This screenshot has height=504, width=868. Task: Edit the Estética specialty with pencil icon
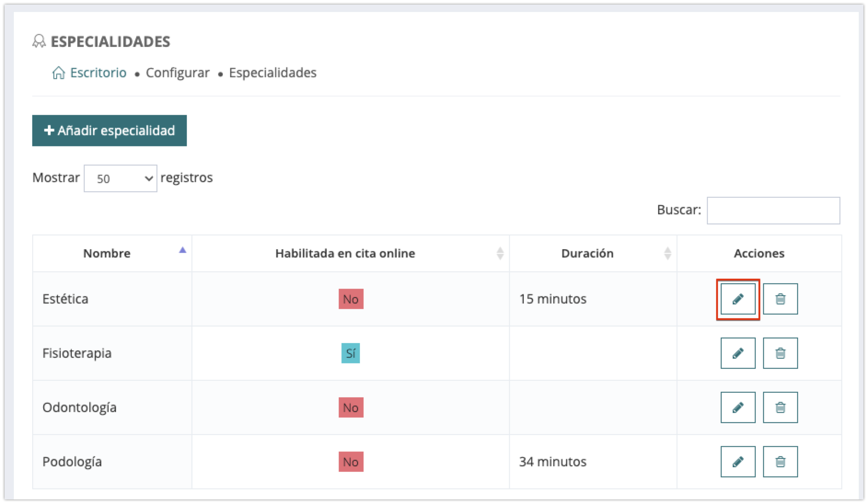tap(738, 299)
